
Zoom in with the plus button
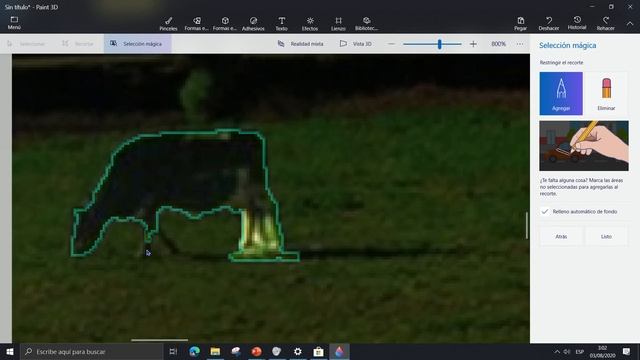pyautogui.click(x=473, y=44)
